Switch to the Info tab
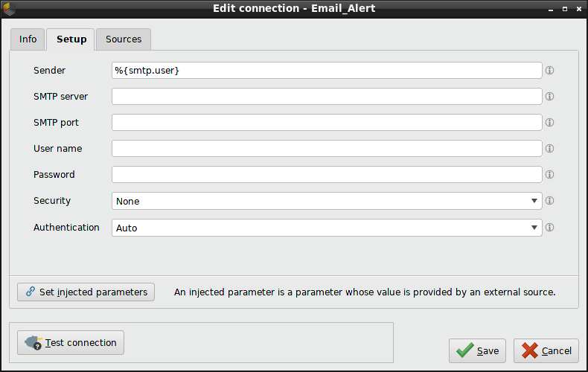The width and height of the screenshot is (588, 372). (x=28, y=39)
